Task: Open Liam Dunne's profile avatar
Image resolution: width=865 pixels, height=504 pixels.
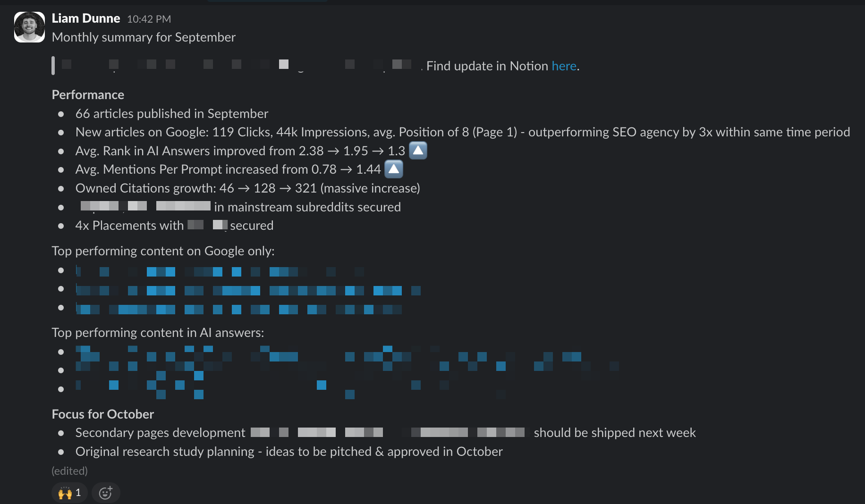Action: point(29,27)
